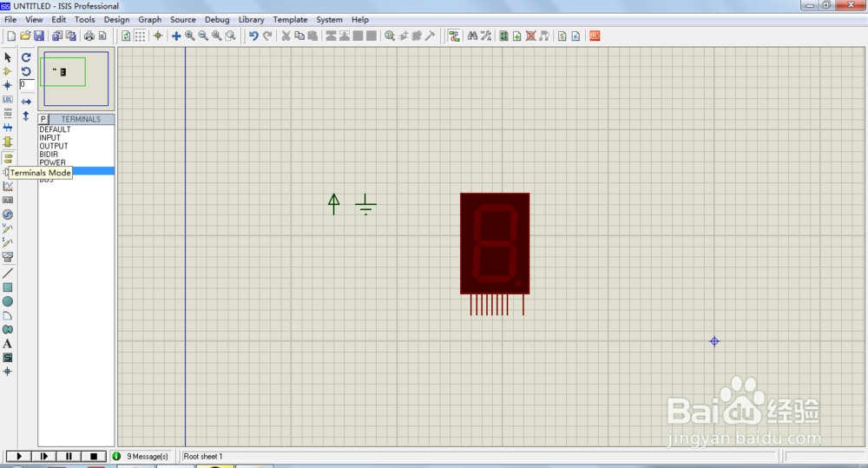
Task: Click the P pick devices button
Action: click(x=43, y=119)
